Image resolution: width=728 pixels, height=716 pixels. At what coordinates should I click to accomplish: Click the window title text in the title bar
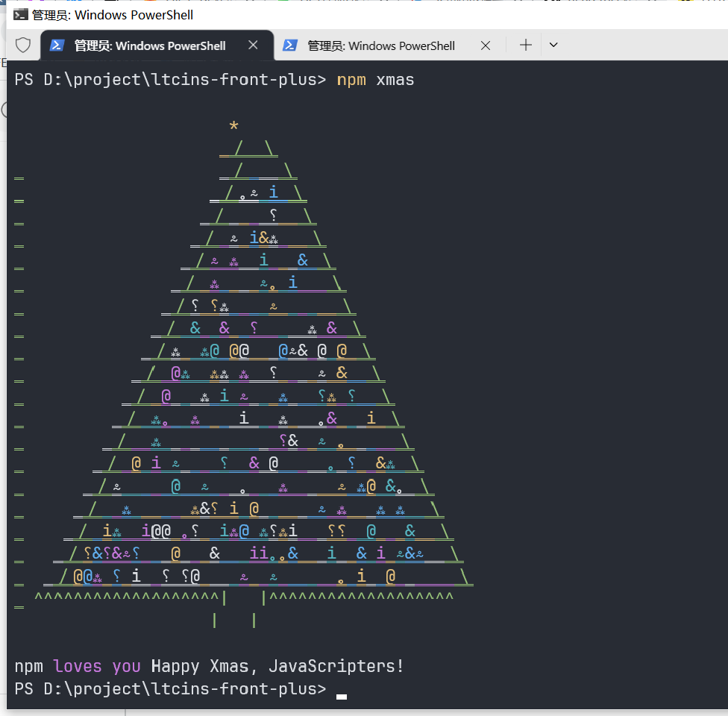point(113,14)
